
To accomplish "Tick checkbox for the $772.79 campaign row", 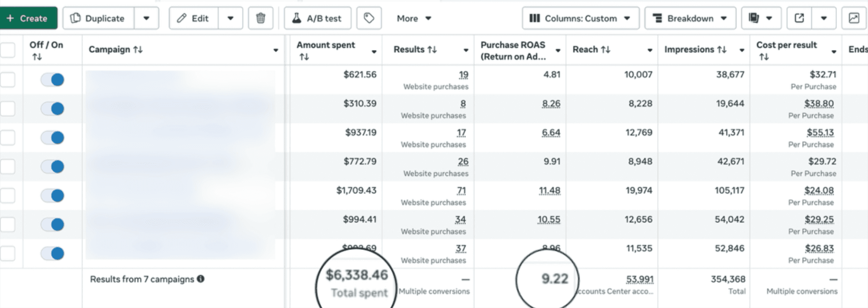I will (x=7, y=166).
